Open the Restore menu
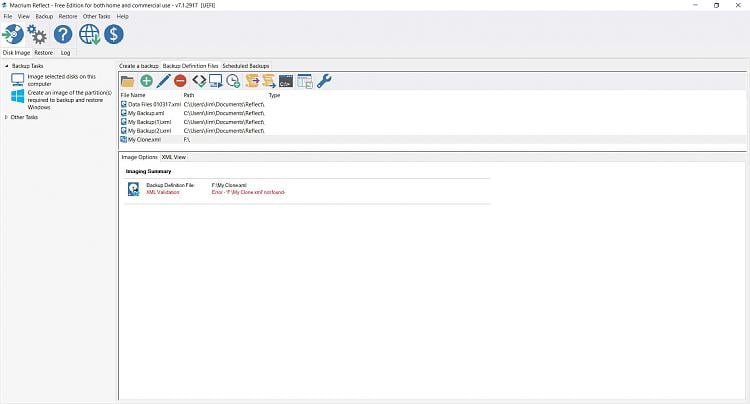 (x=68, y=16)
